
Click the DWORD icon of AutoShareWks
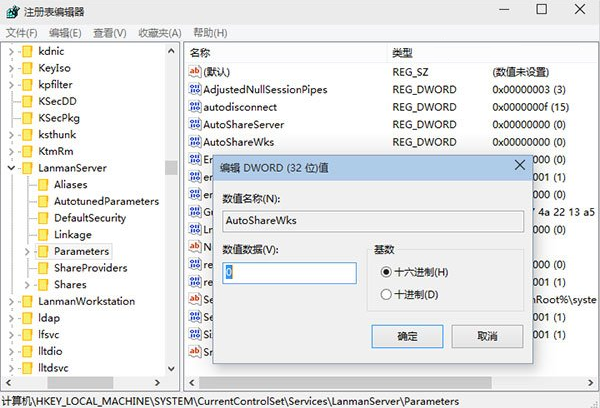pos(195,142)
